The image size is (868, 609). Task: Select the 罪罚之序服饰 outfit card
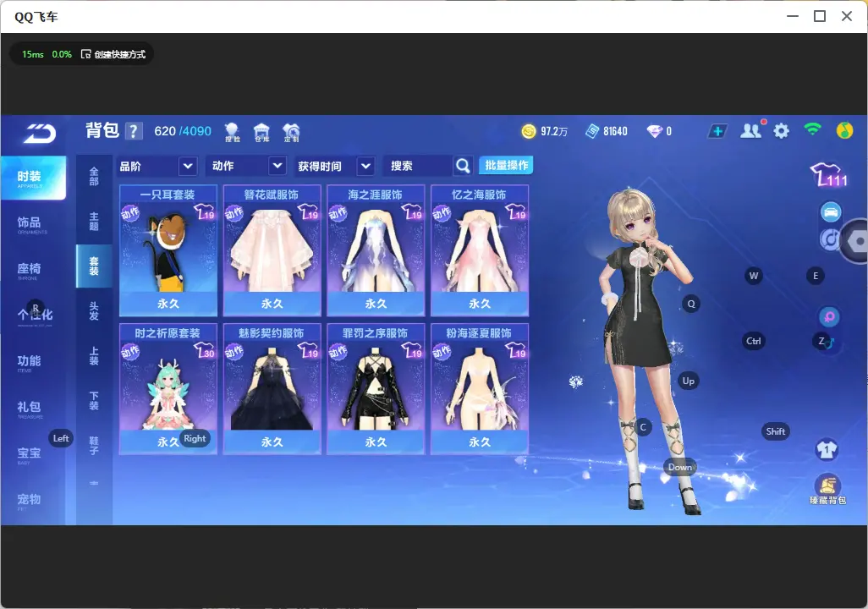[x=376, y=389]
